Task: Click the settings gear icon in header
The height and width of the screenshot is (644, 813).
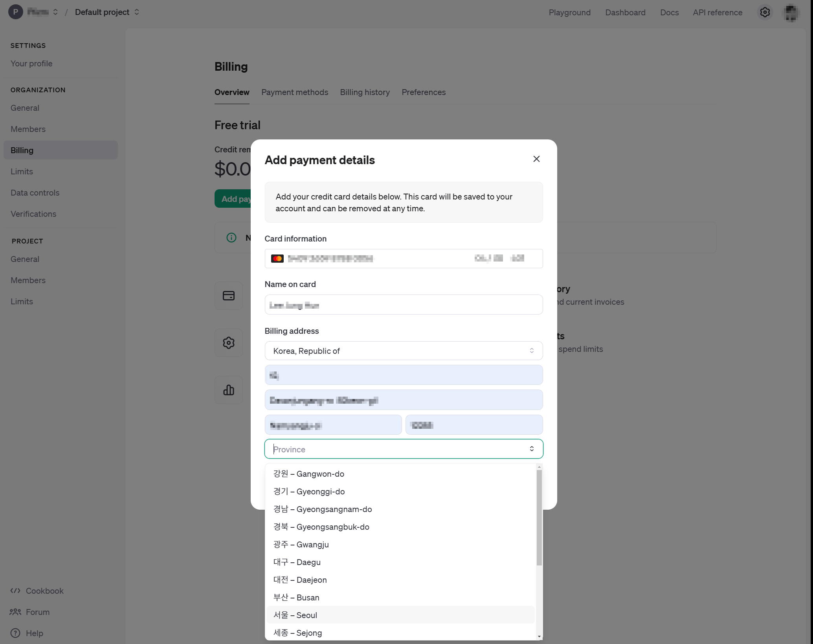Action: (765, 13)
